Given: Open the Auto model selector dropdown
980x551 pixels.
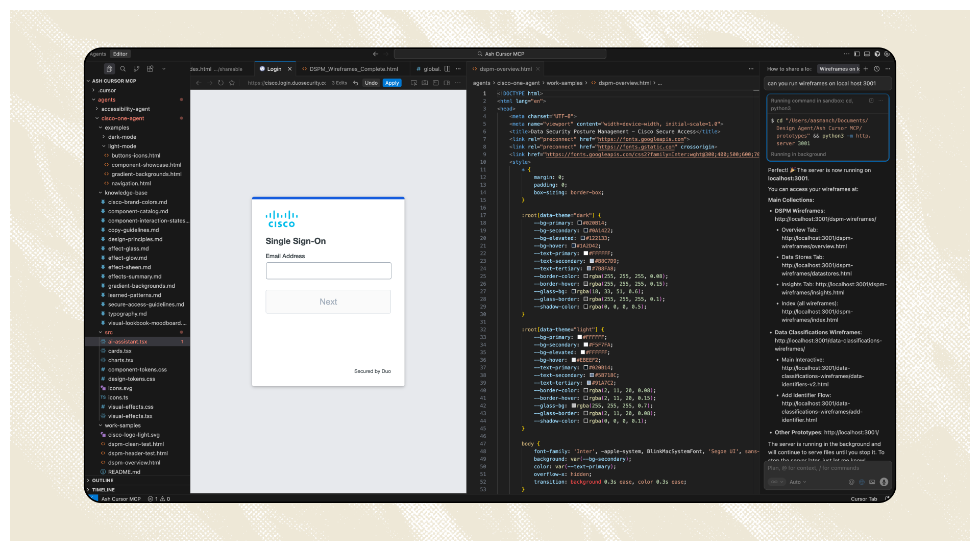Looking at the screenshot, I should tap(798, 482).
